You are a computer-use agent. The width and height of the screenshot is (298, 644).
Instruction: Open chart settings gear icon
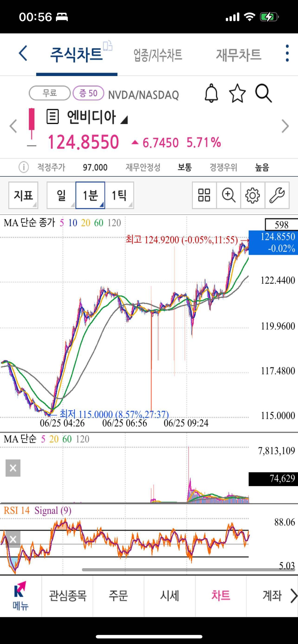click(x=252, y=195)
